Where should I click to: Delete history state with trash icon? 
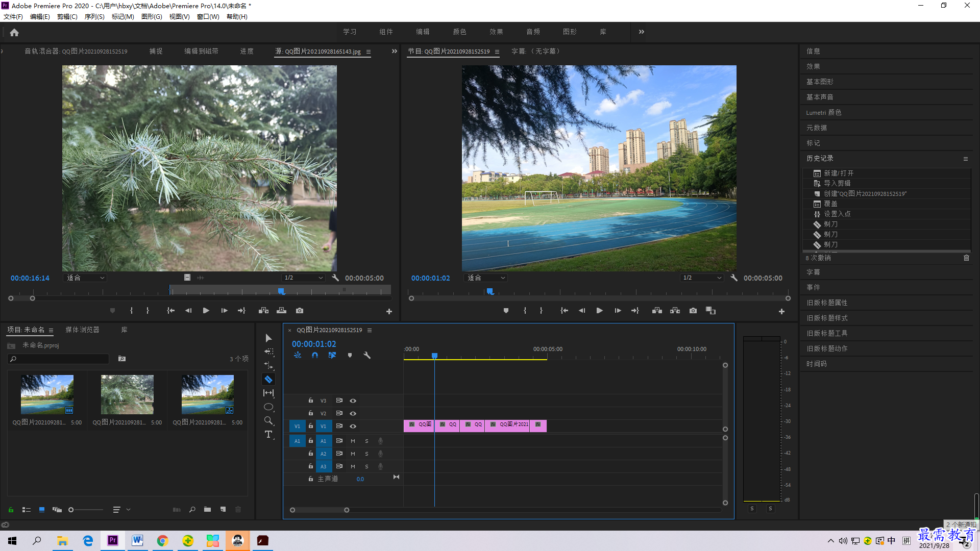[966, 258]
